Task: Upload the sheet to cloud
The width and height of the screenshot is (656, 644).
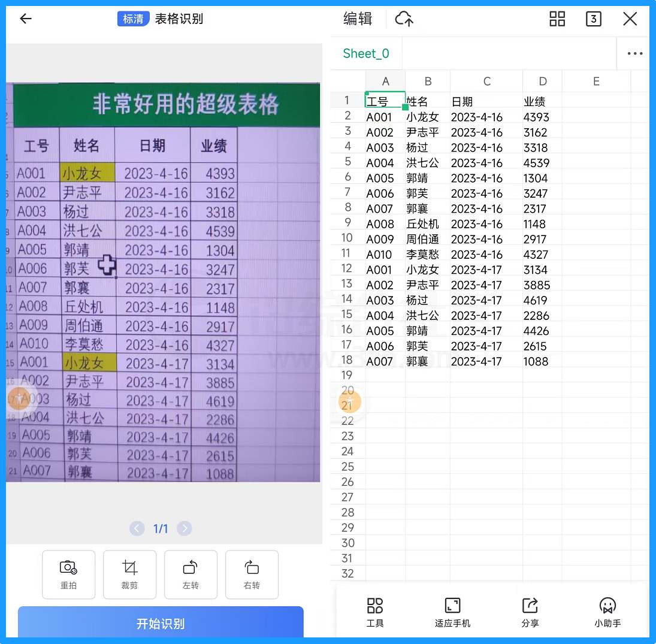Action: point(404,19)
